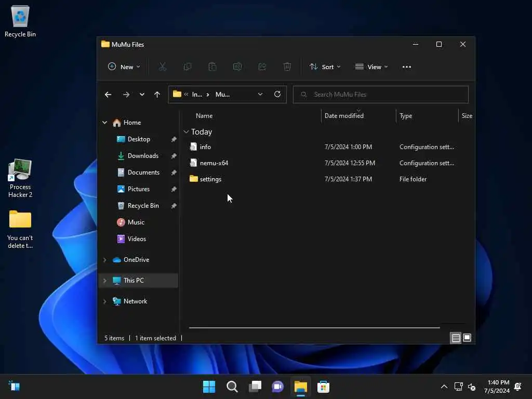Open the clock and date in taskbar
The width and height of the screenshot is (532, 399).
pyautogui.click(x=497, y=387)
